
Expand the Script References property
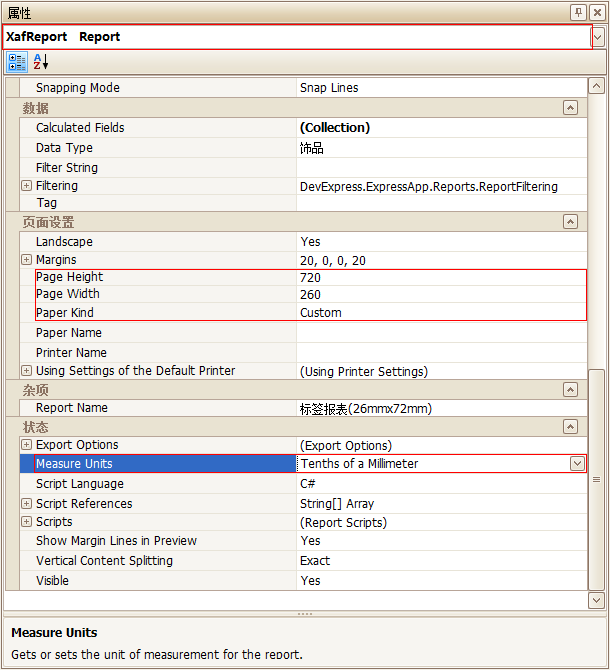click(x=26, y=504)
